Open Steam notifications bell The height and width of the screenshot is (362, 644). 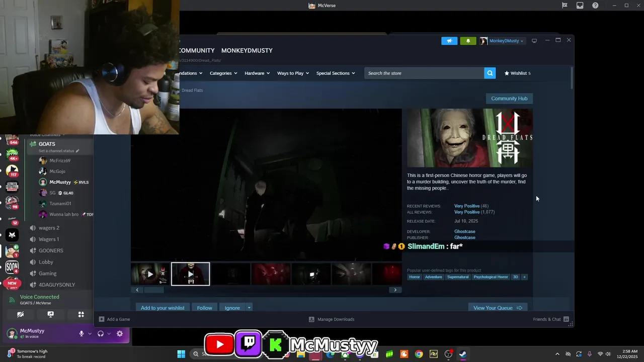(x=468, y=41)
